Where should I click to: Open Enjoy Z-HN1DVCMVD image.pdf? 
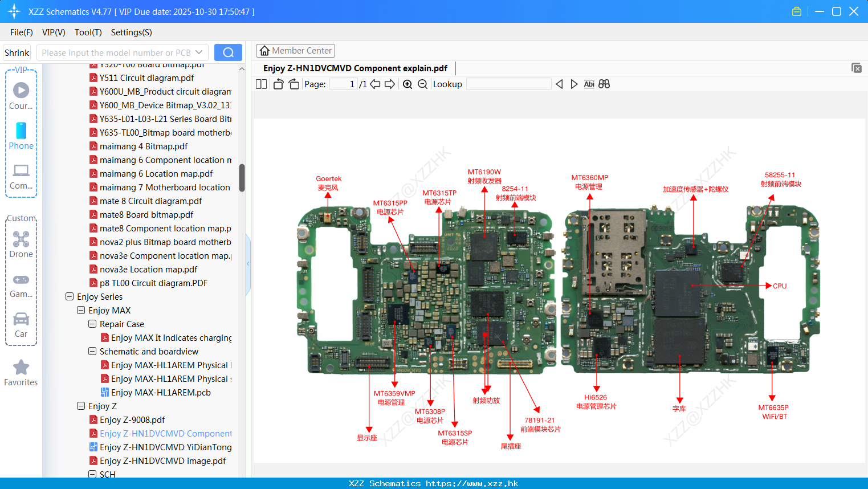[162, 461]
